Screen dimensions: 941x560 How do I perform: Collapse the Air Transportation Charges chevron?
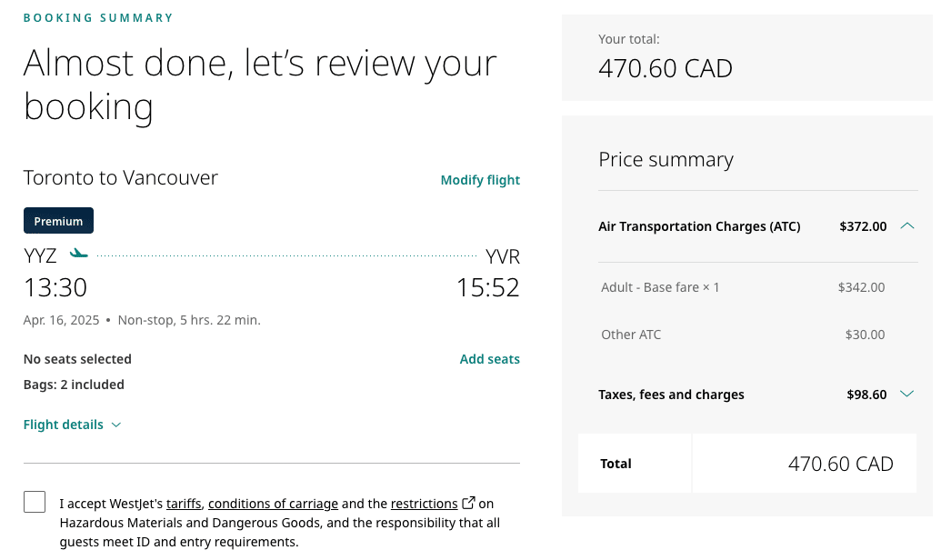906,226
